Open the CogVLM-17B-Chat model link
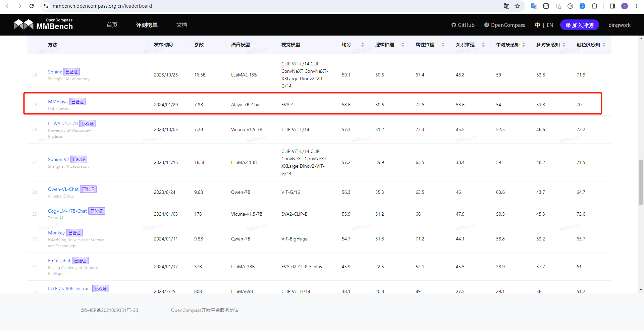Viewport: 644px width, 331px height. click(x=67, y=211)
